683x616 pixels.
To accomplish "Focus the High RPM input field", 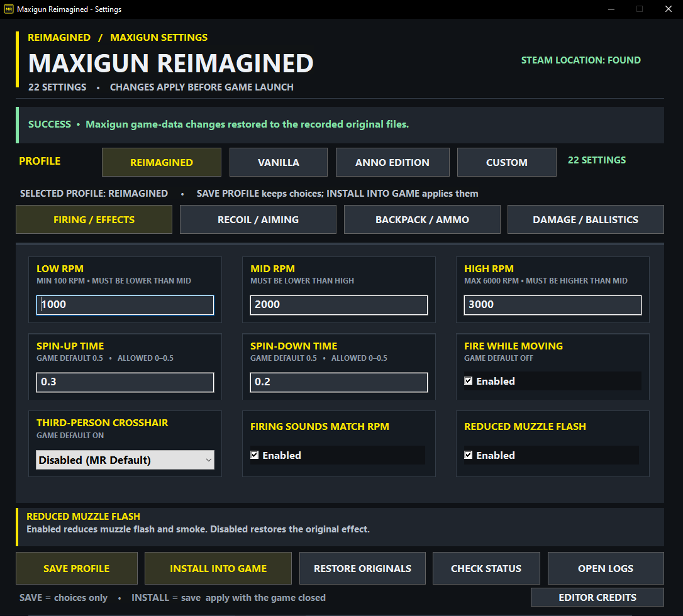I will click(553, 305).
